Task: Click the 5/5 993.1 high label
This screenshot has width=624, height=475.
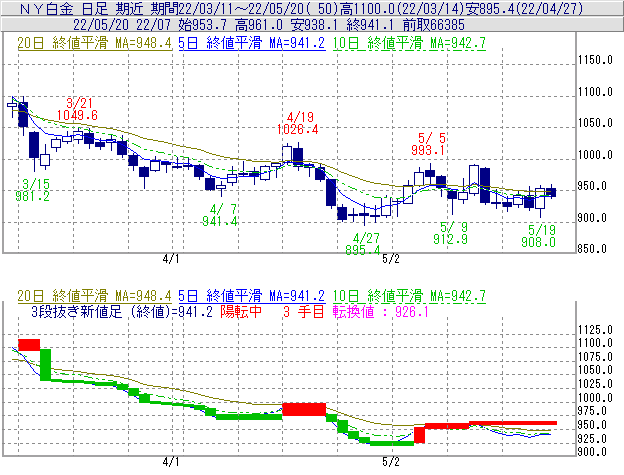Action: click(428, 144)
